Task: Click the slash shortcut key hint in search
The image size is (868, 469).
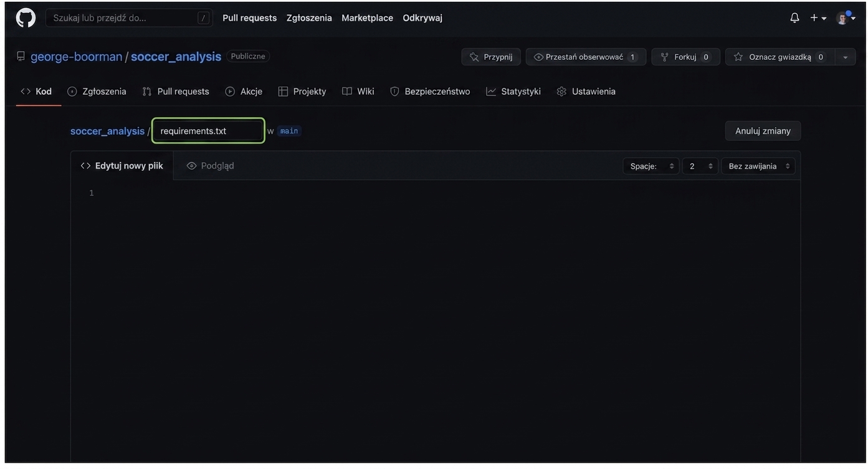Action: [x=203, y=18]
